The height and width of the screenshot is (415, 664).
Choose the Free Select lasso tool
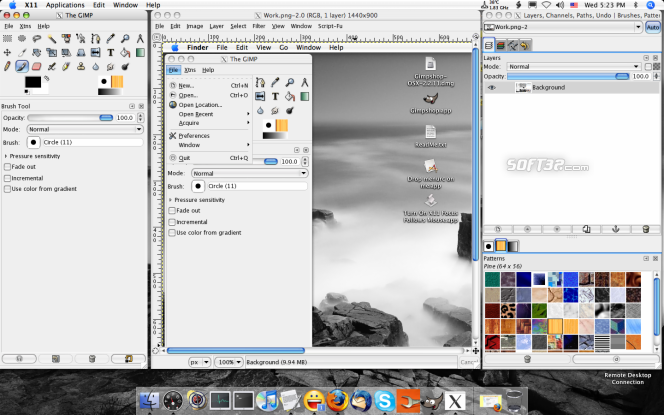pyautogui.click(x=38, y=37)
